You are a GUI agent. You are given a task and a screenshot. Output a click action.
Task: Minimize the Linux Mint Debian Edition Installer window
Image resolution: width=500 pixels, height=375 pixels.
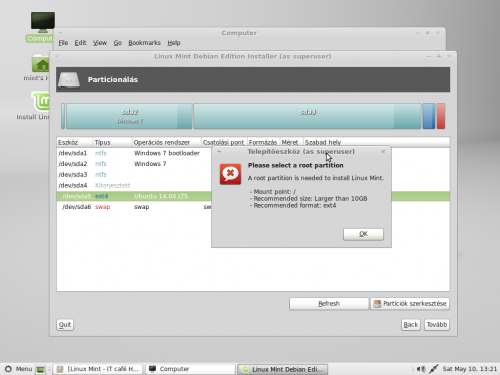coord(429,56)
